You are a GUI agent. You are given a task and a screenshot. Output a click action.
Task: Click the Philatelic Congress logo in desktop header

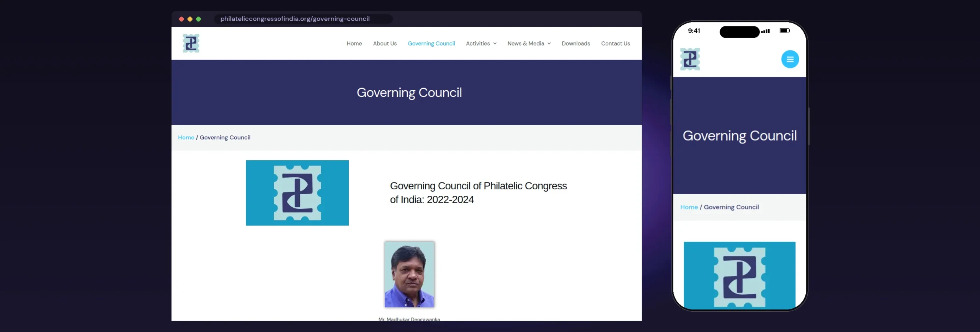tap(191, 43)
